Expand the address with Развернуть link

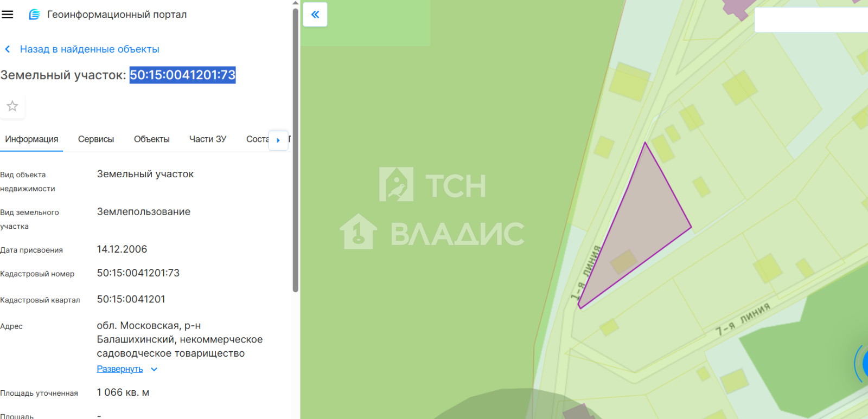[x=120, y=369]
